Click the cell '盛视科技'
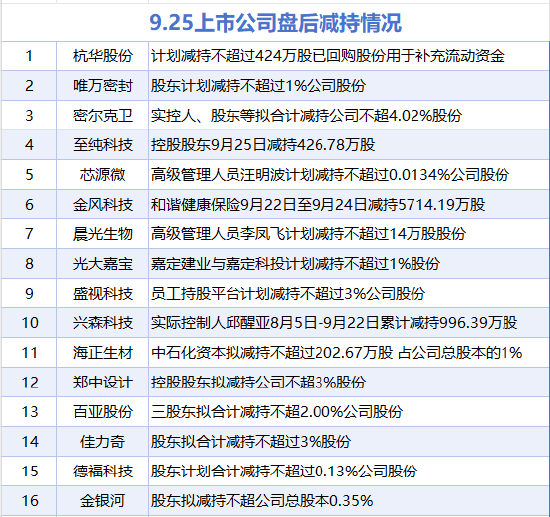 [x=102, y=294]
